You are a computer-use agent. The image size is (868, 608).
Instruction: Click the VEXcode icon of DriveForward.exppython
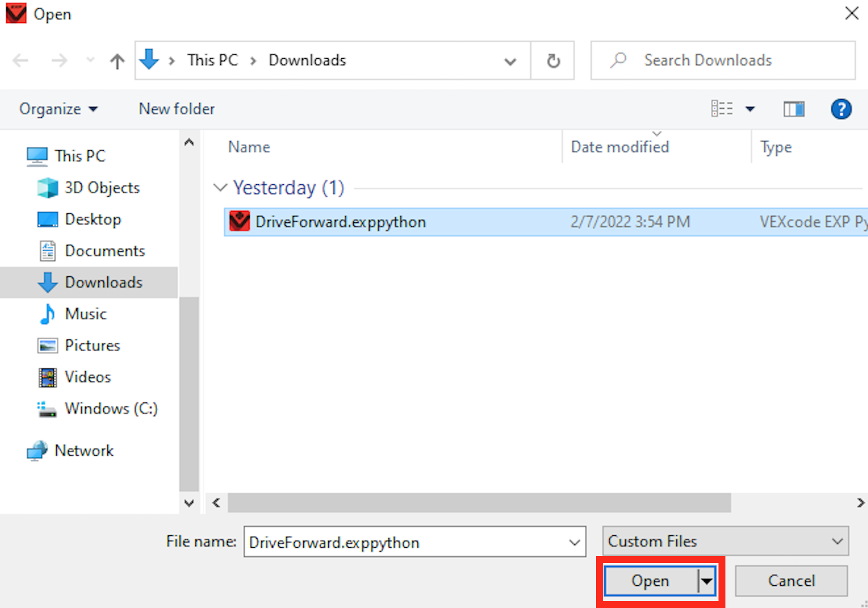(x=239, y=222)
